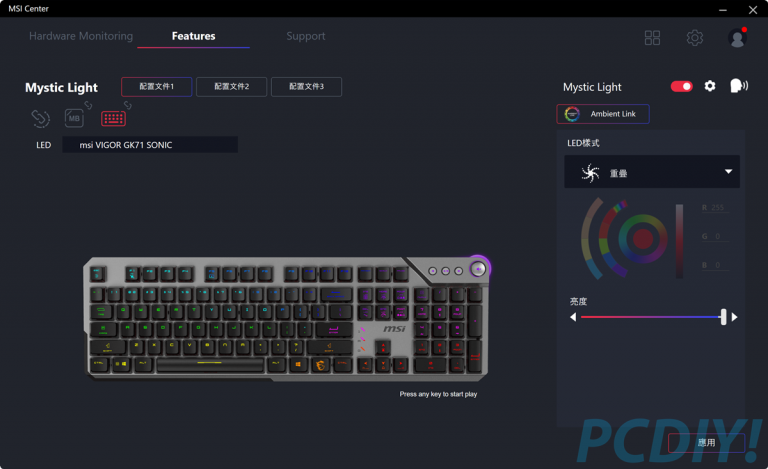Open the user account profile icon
This screenshot has width=768, height=469.
[737, 38]
